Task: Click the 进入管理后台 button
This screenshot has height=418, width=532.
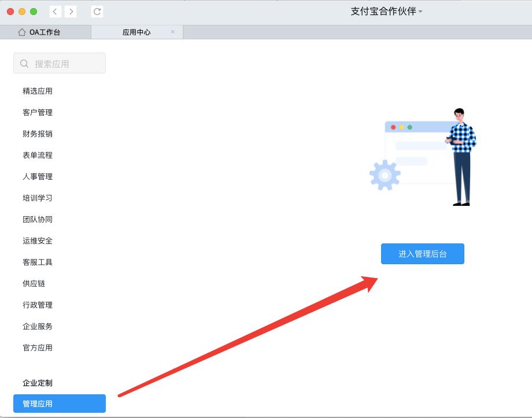Action: [x=422, y=253]
